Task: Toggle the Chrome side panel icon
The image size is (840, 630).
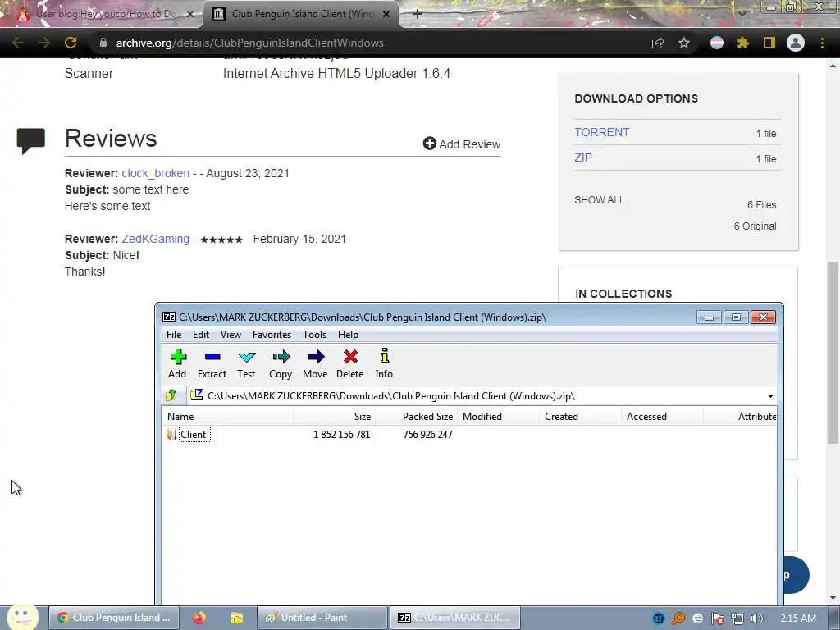Action: [x=769, y=43]
